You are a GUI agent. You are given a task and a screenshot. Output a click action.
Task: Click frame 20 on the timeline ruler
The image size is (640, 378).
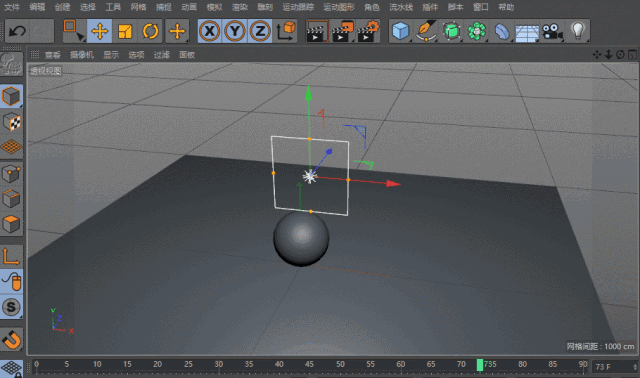158,364
